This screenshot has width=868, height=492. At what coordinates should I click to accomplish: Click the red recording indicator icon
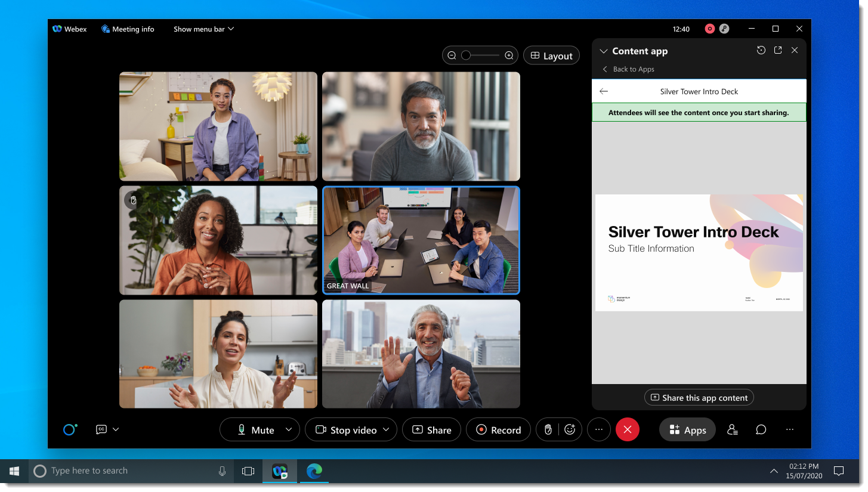(709, 29)
